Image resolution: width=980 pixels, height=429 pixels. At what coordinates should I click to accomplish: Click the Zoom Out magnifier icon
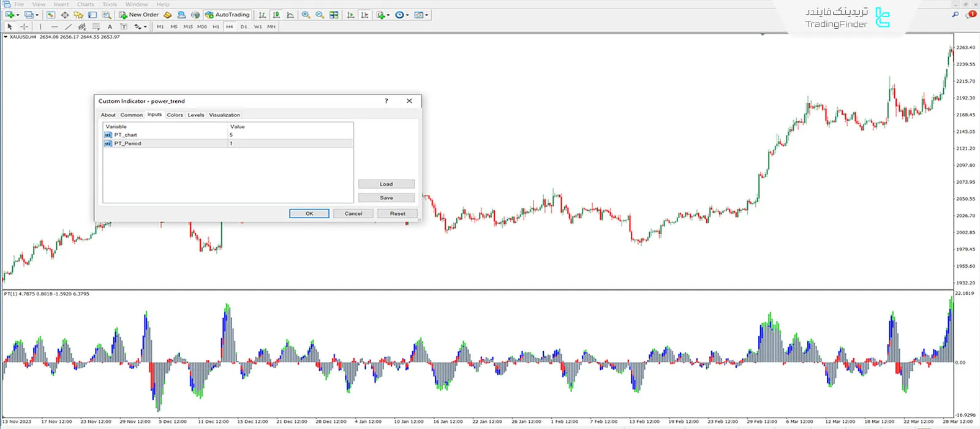pos(320,15)
